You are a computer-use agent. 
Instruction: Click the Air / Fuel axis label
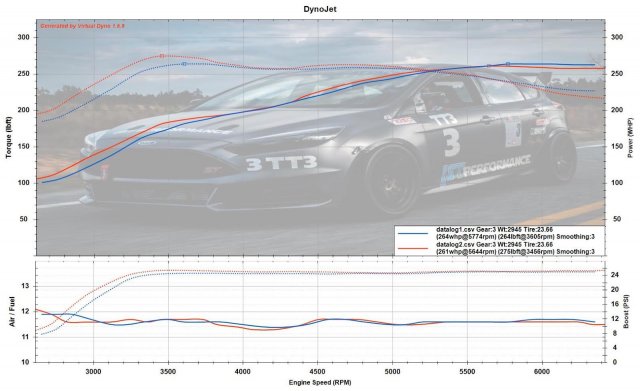[12, 311]
